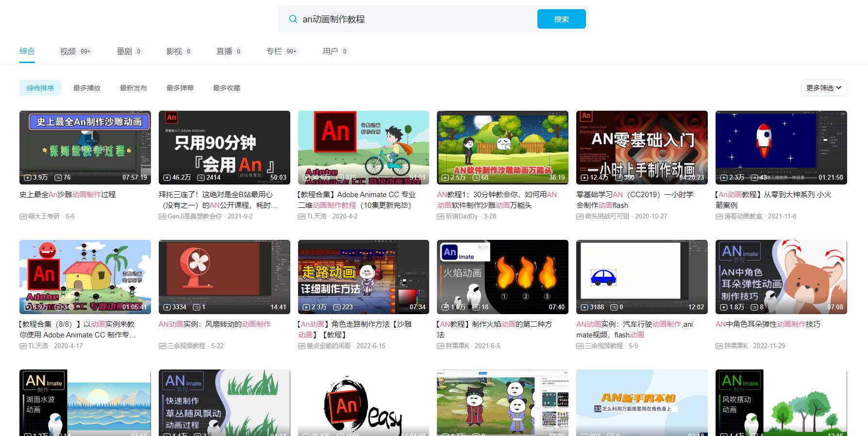Open the 更多筛选 filter dropdown
The height and width of the screenshot is (436, 868).
[x=824, y=88]
